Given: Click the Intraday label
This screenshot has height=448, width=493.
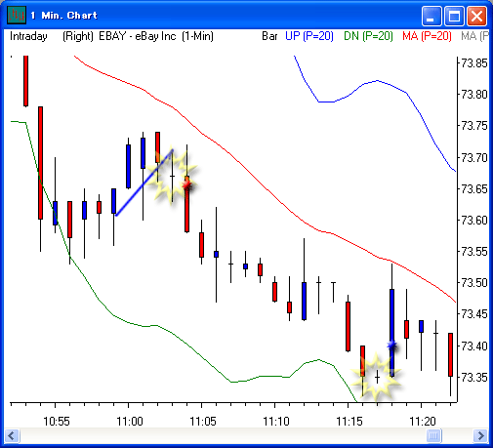Looking at the screenshot, I should click(28, 36).
